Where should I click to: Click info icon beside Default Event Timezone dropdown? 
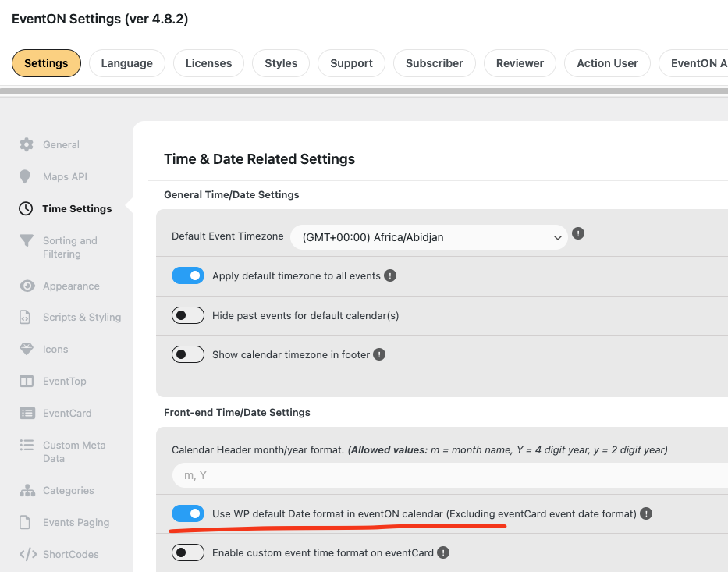(x=578, y=233)
